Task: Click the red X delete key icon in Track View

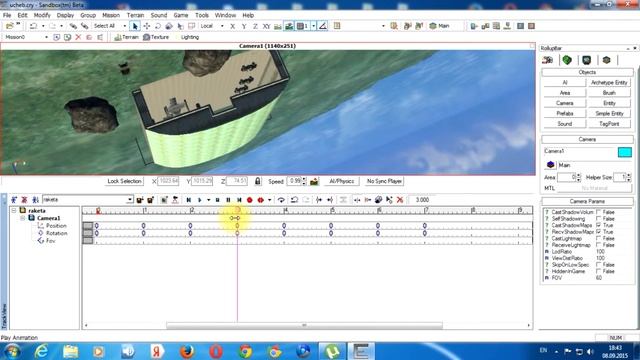Action: tap(400, 200)
